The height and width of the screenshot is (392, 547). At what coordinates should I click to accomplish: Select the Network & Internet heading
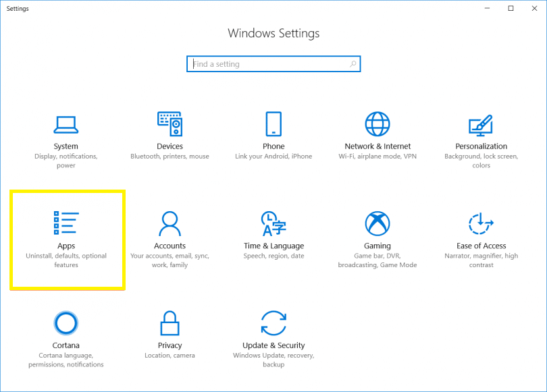tap(377, 146)
